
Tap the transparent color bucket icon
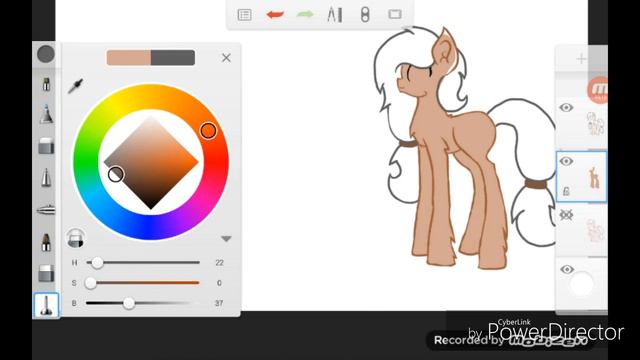click(76, 238)
